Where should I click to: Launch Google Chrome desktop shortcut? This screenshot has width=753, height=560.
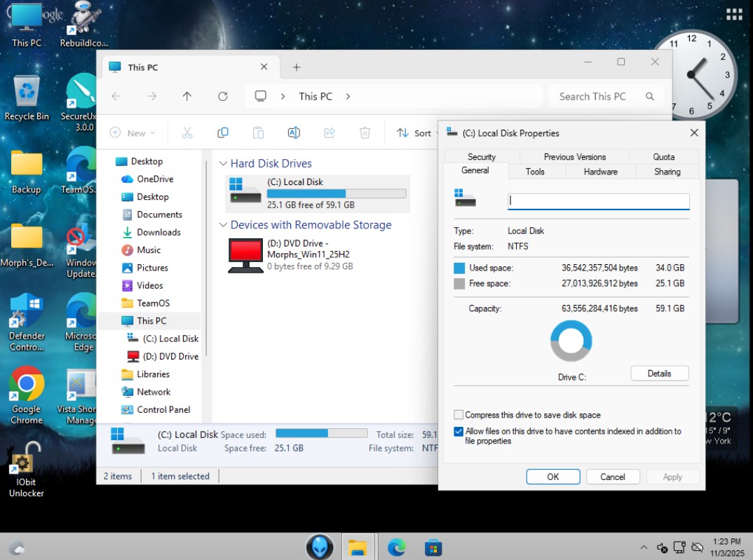point(27,384)
